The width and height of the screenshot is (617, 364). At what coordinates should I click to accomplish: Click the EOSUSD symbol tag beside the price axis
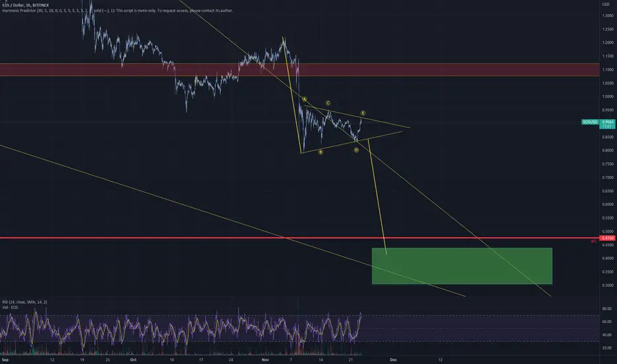[x=590, y=122]
